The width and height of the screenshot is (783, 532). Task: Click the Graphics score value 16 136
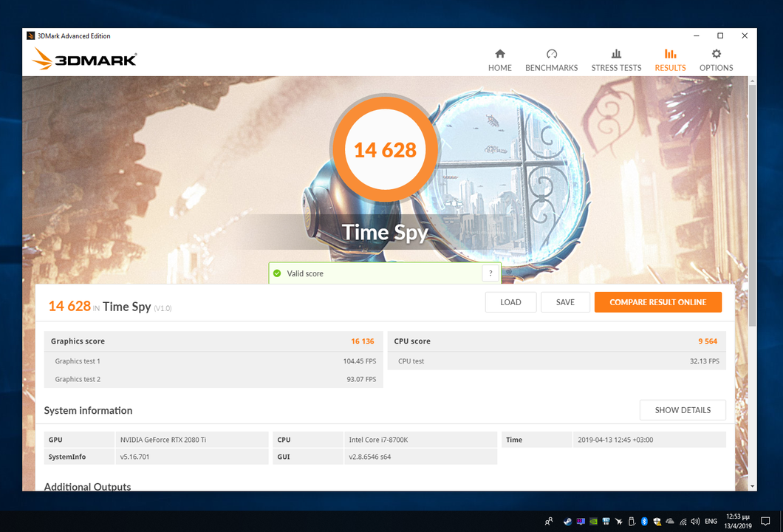[x=363, y=341]
